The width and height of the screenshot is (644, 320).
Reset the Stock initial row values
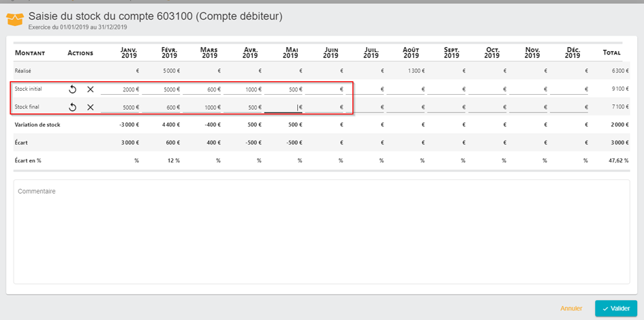73,89
